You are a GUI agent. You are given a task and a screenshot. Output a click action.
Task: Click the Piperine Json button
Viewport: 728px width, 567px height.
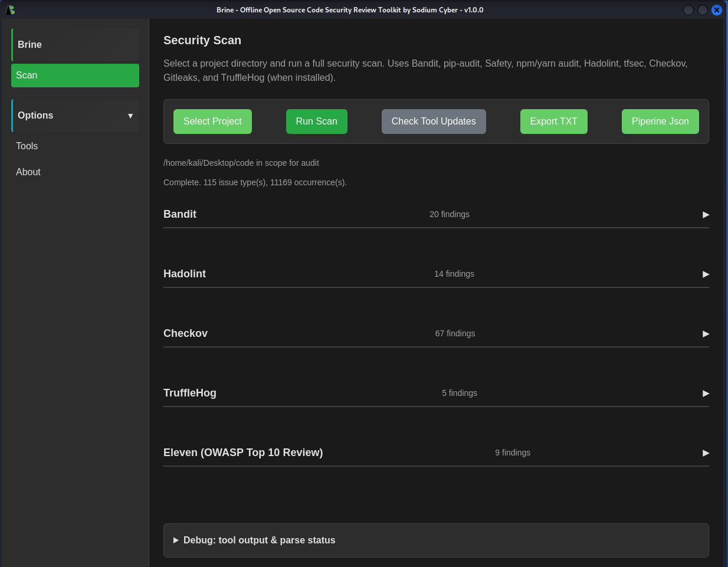click(x=660, y=122)
